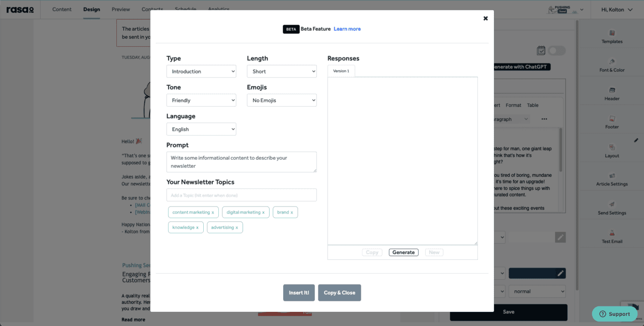Open the Font & Color settings

point(611,63)
